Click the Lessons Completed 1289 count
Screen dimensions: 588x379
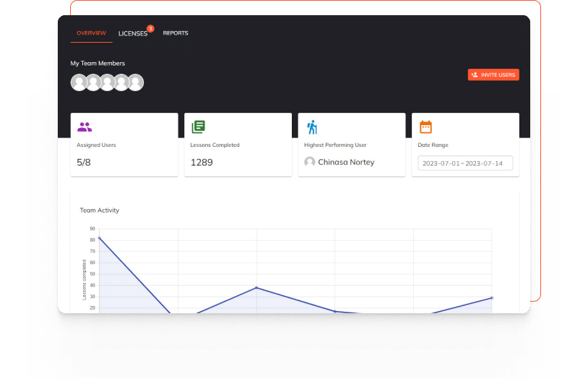click(x=202, y=162)
